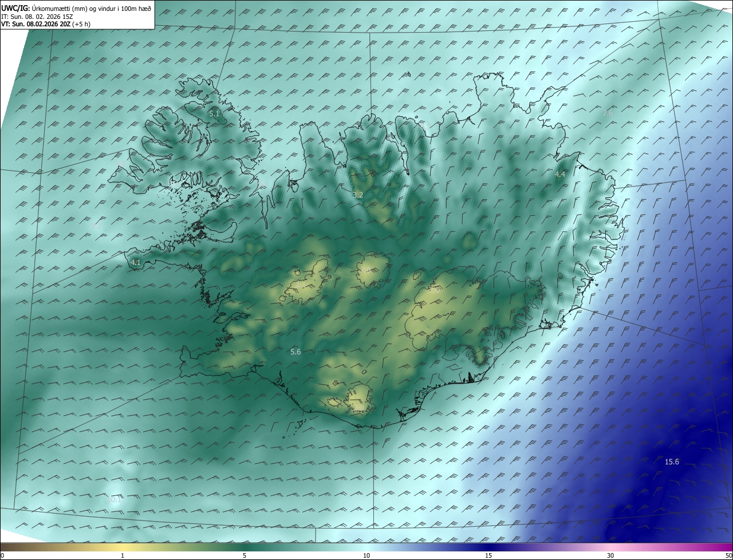Click the '0' tick on the color scale
This screenshot has width=733, height=560.
[x=2, y=555]
